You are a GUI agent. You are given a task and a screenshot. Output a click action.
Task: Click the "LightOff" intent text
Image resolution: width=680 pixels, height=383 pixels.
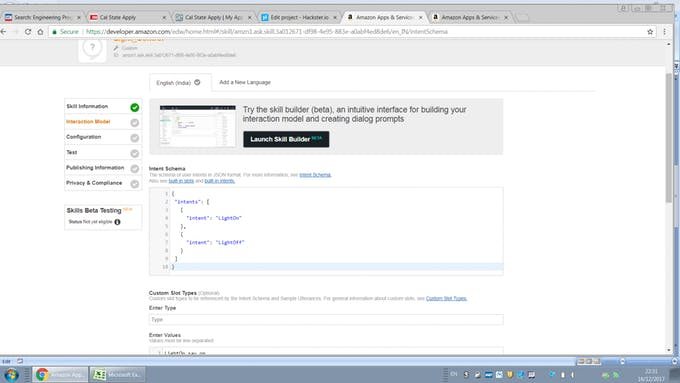pos(230,242)
